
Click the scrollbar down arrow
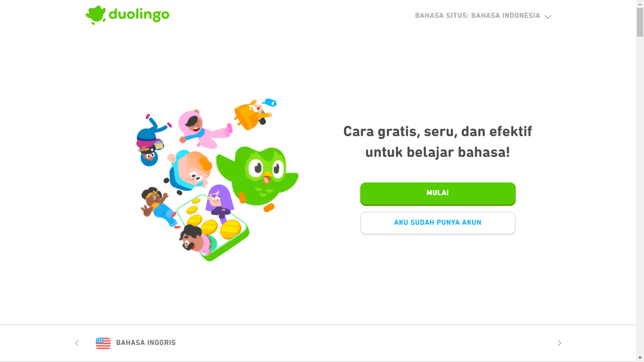coord(640,358)
